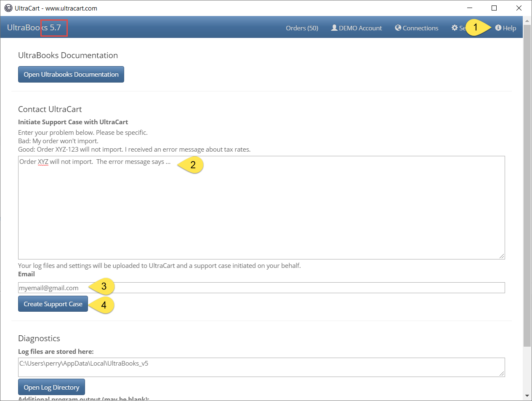This screenshot has width=532, height=401.
Task: Click the 'Contact UltraCart' heading
Action: click(x=50, y=109)
